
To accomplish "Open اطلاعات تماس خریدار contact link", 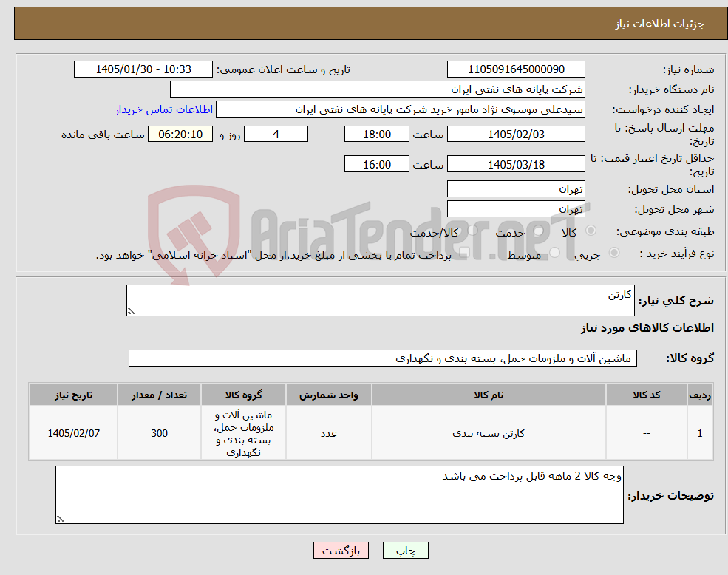I will pos(164,109).
